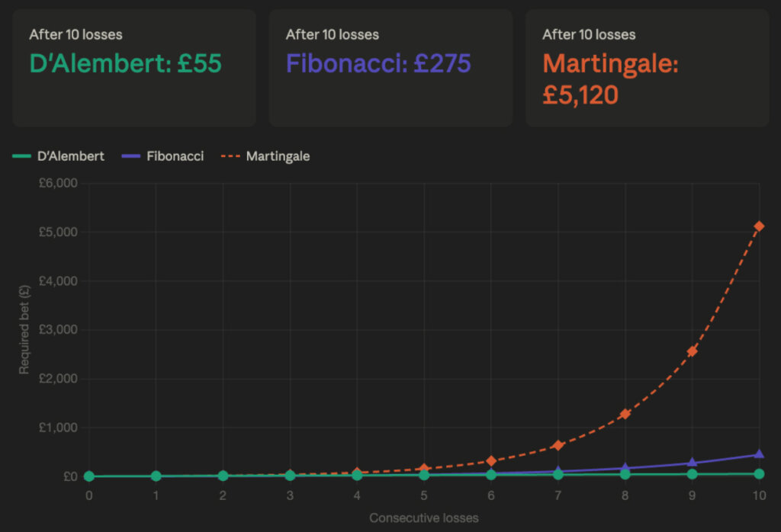
Task: Select the Martingale diamond marker at 8 losses
Action: [625, 414]
